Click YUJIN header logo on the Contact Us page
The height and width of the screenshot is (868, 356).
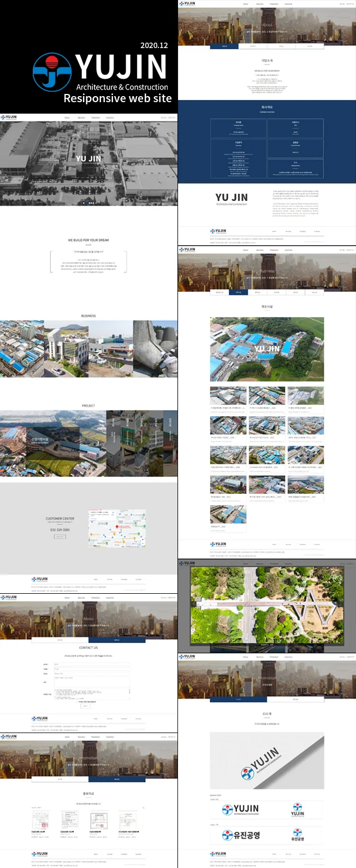coord(9,598)
